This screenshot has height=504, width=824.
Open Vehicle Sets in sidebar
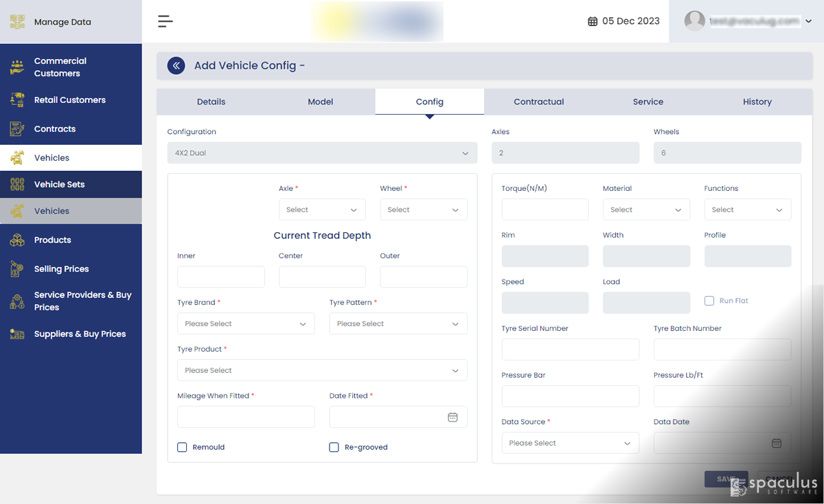click(60, 185)
